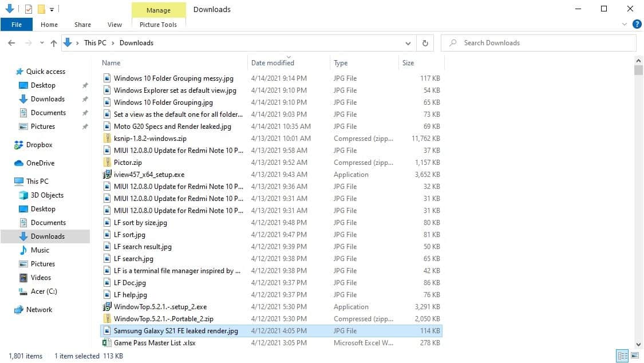This screenshot has width=644, height=363.
Task: Click the Properties quick access toolbar icon
Action: 29,9
